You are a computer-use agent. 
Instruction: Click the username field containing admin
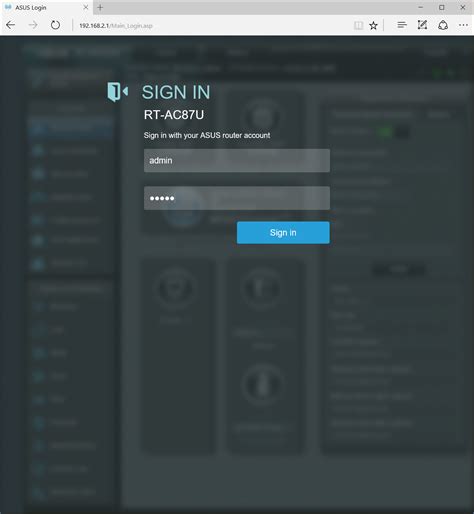(237, 161)
